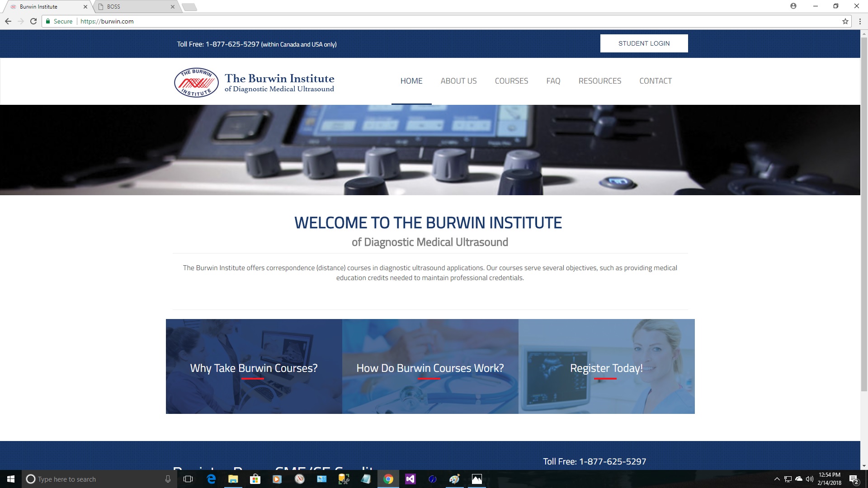The height and width of the screenshot is (488, 868).
Task: Click The Burwin Institute title text
Action: click(x=279, y=79)
